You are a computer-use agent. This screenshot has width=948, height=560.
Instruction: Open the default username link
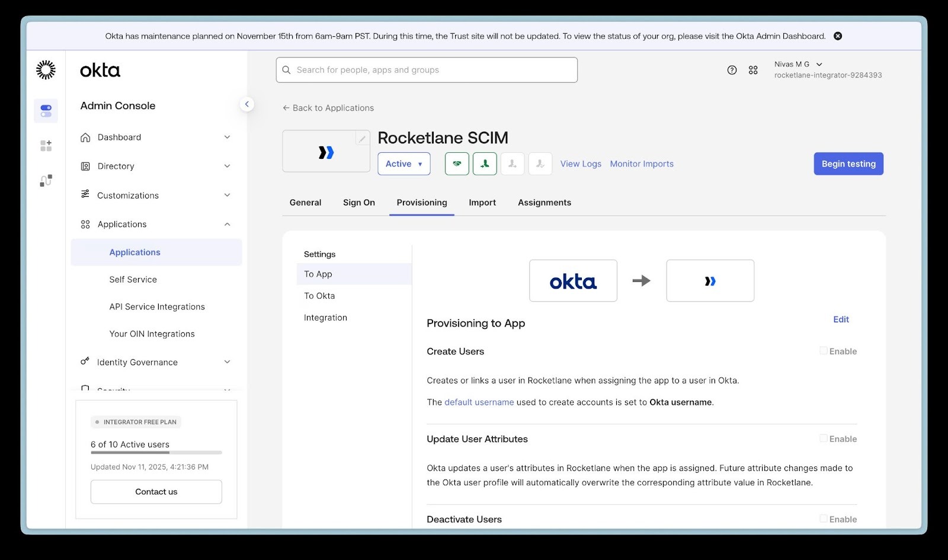point(479,402)
